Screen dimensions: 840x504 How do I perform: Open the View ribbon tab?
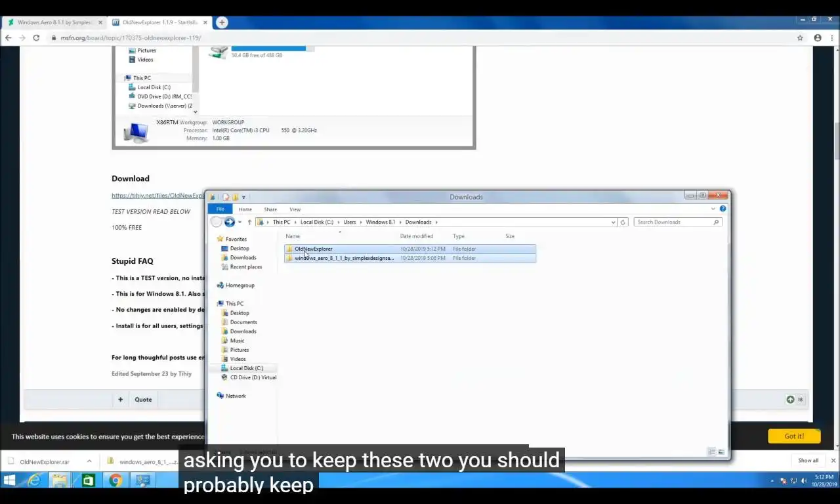click(295, 209)
